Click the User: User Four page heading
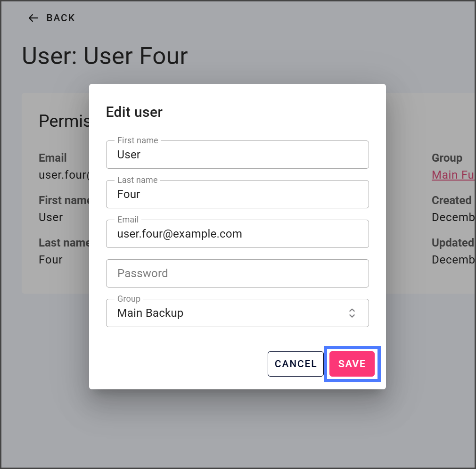 pyautogui.click(x=105, y=56)
